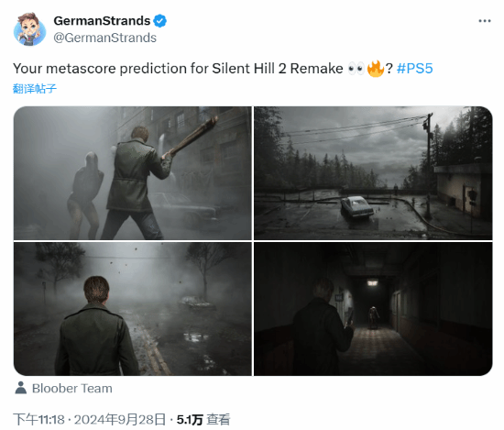
Task: Click the 5.1万 view count
Action: coord(190,419)
